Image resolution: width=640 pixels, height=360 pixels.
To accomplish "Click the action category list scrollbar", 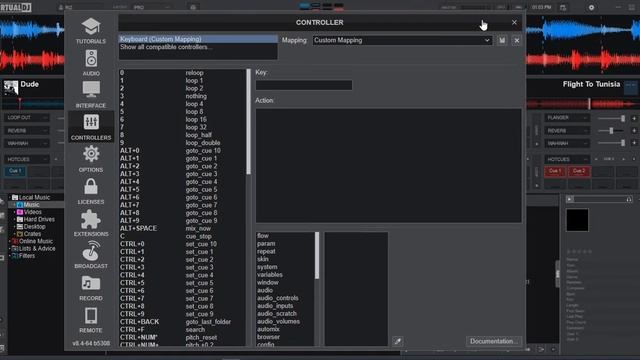I will (317, 256).
